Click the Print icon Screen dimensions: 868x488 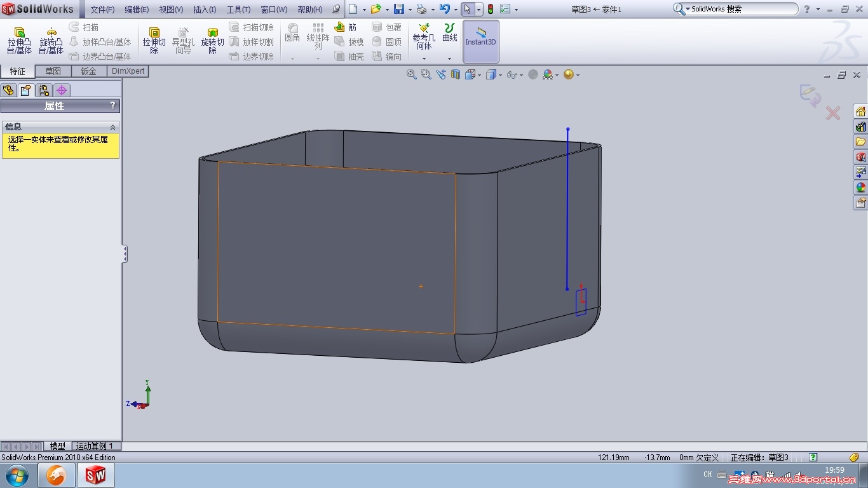(x=421, y=9)
